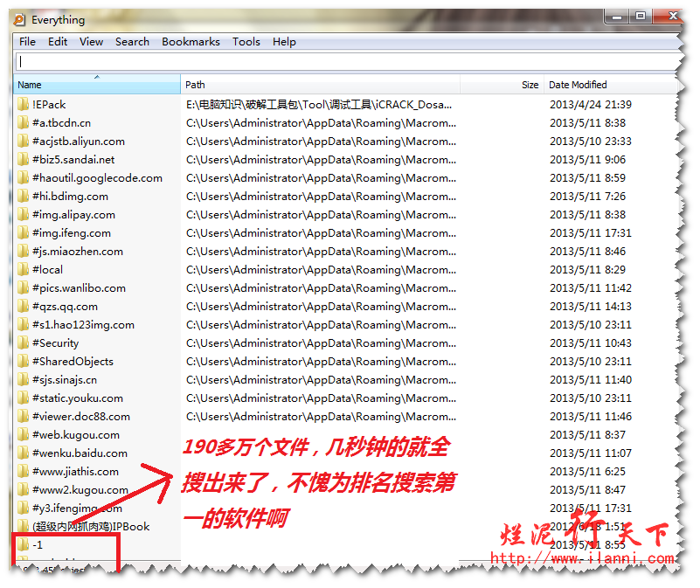Click folder icon next to #acjstb.aliyun.com
The height and width of the screenshot is (588, 700).
[24, 141]
